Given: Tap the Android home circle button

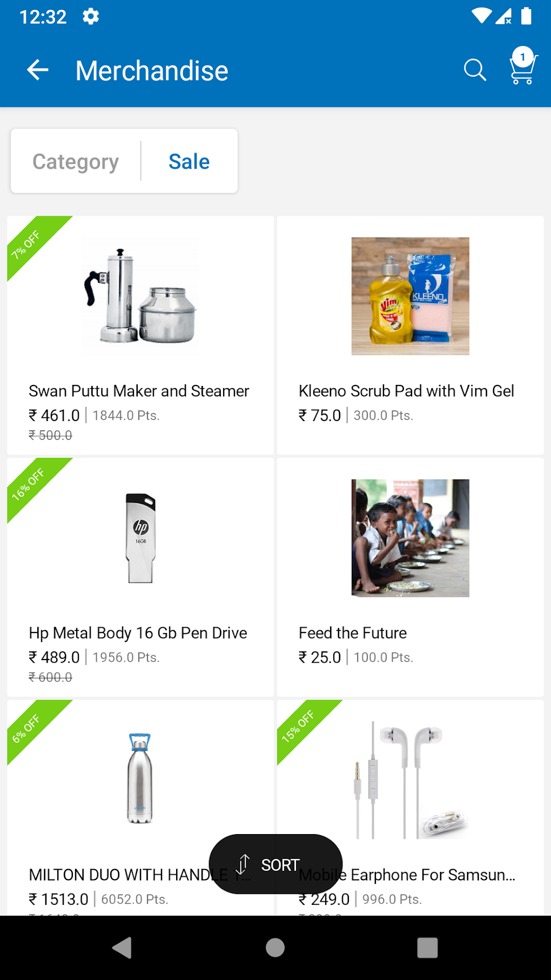Looking at the screenshot, I should pyautogui.click(x=275, y=948).
